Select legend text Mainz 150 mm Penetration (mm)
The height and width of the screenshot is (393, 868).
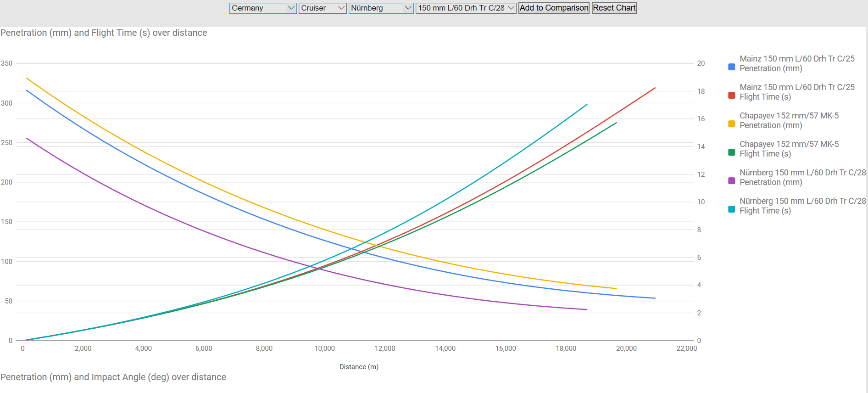click(x=797, y=63)
